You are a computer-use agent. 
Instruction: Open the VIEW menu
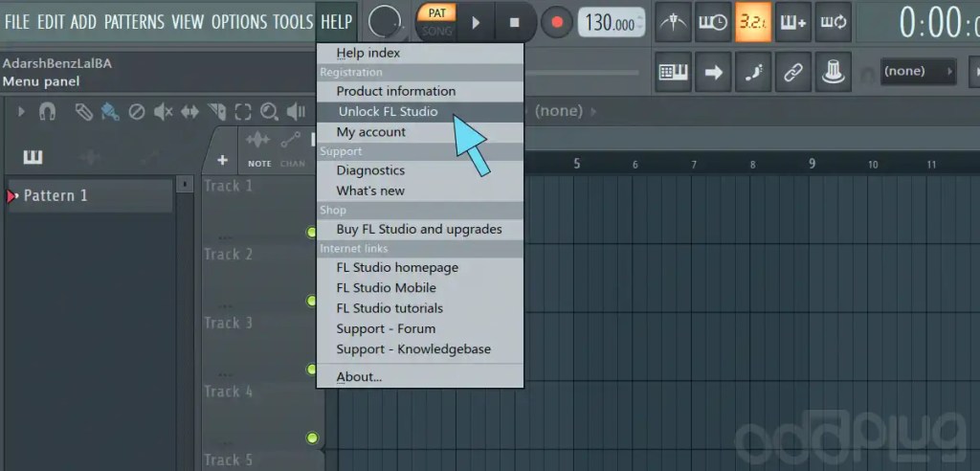point(188,22)
